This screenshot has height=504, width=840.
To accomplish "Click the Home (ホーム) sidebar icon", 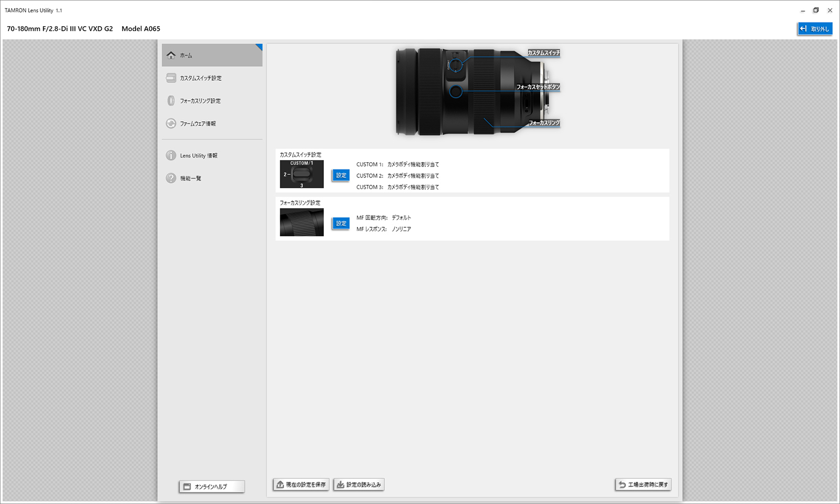I will (x=172, y=55).
